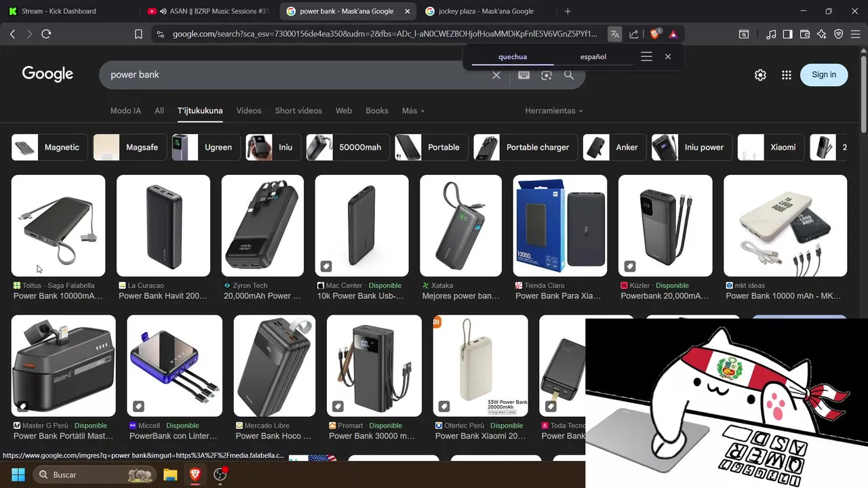Filter images by Ugreen chip

(x=206, y=147)
